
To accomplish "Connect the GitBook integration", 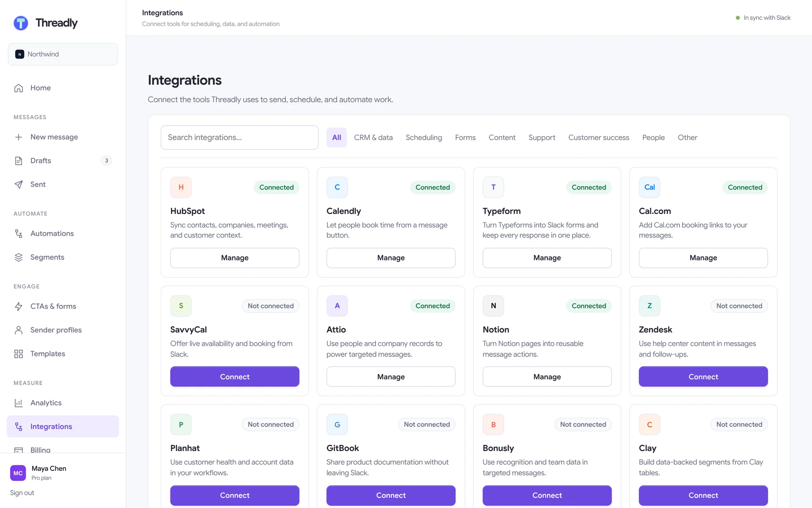I will coord(391,495).
